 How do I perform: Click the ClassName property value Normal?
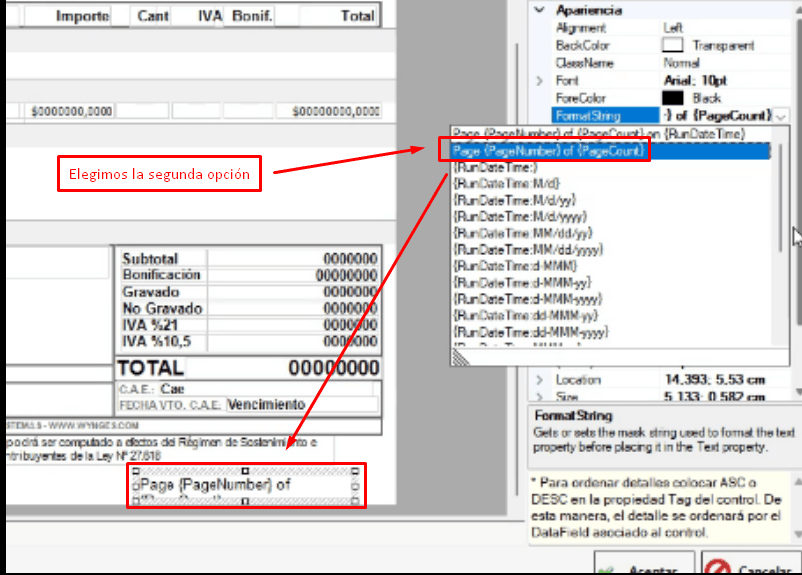pyautogui.click(x=682, y=63)
